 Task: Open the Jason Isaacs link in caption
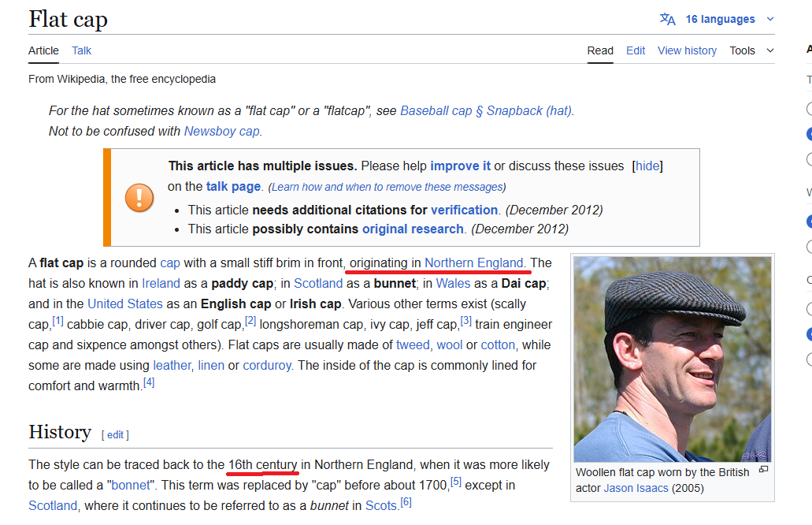tap(636, 488)
